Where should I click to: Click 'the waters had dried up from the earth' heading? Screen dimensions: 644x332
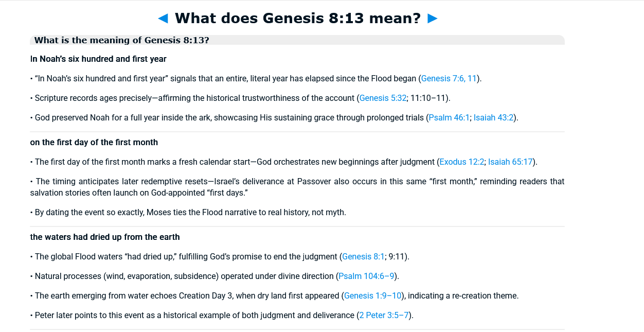[105, 237]
